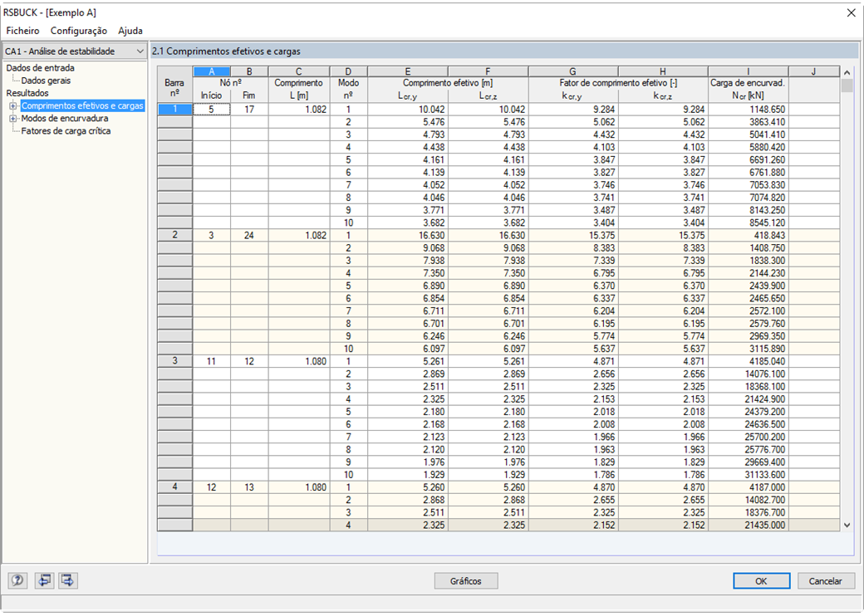Viewport: 864px width, 616px height.
Task: Select row header for Barra 4
Action: [174, 487]
